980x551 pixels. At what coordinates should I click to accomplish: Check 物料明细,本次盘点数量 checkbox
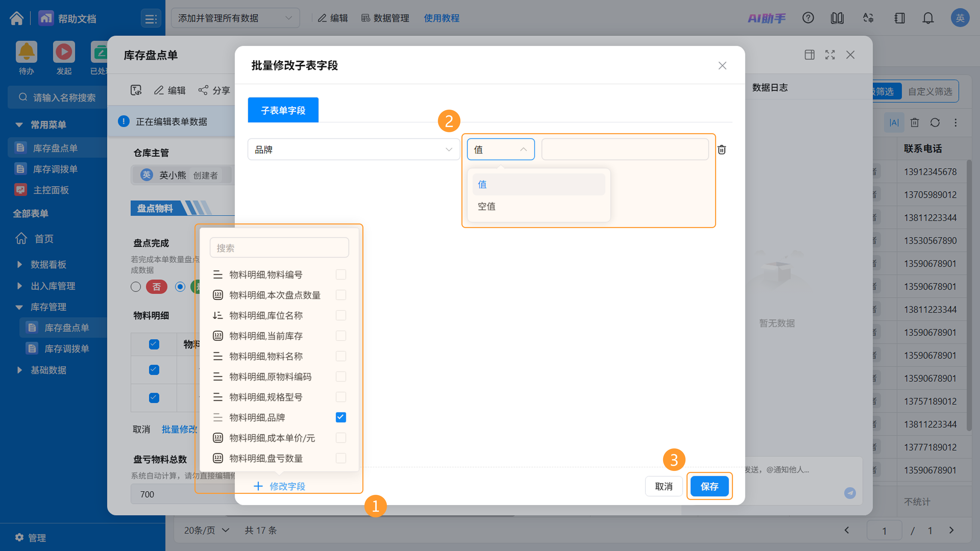coord(340,295)
